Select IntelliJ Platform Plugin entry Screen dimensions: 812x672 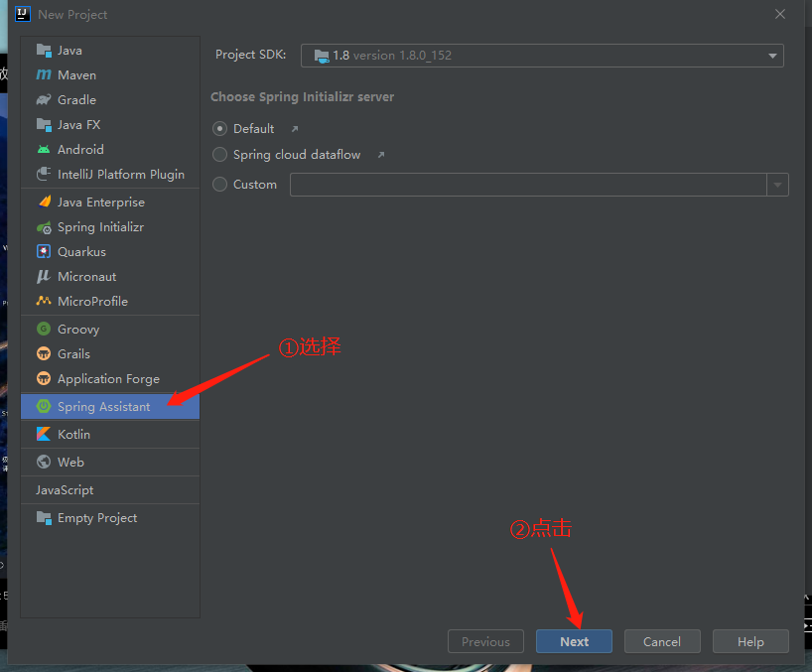click(110, 175)
